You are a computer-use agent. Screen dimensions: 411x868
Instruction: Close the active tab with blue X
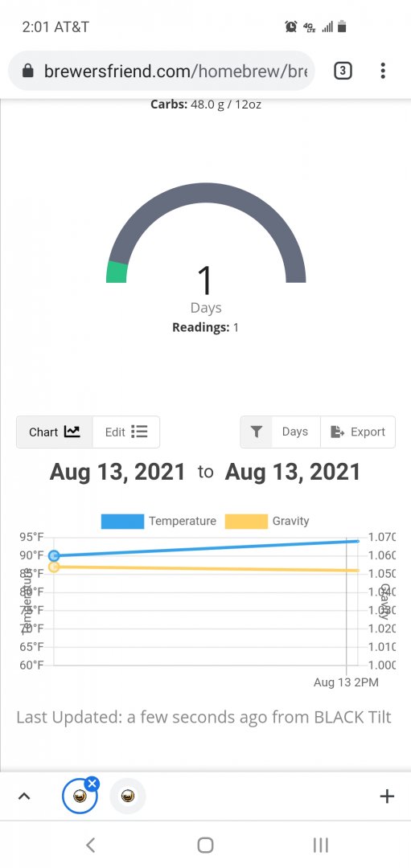[92, 784]
